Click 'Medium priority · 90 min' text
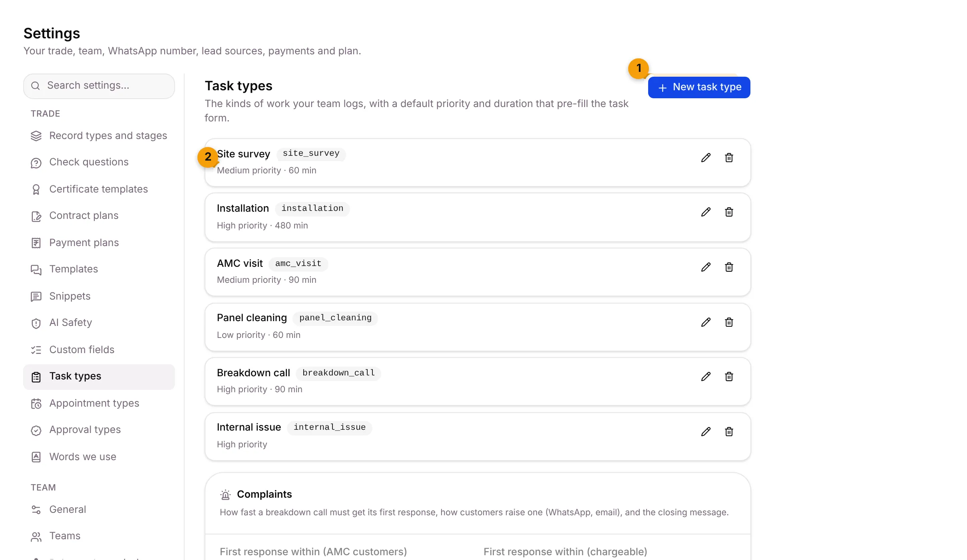The image size is (967, 560). coord(267,280)
